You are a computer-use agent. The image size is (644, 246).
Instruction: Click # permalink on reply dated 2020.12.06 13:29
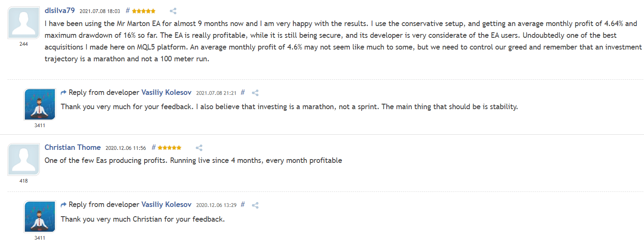point(243,205)
